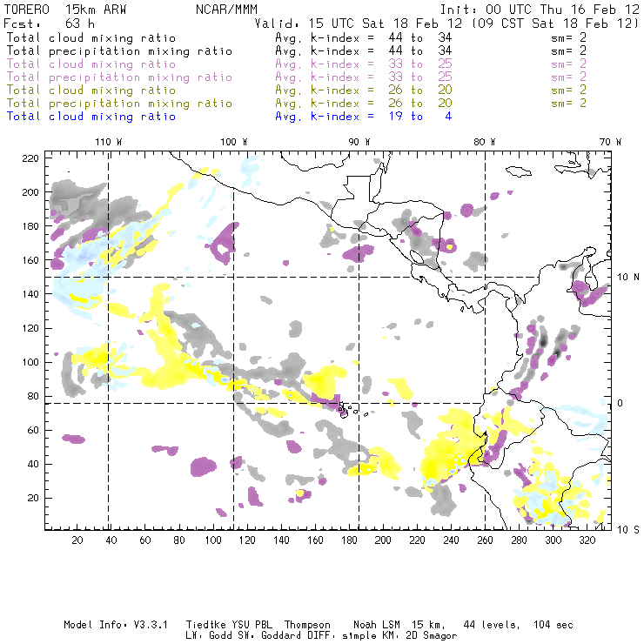The height and width of the screenshot is (644, 644).
Task: Click the '120' label on the horizontal axis
Action: click(x=247, y=540)
